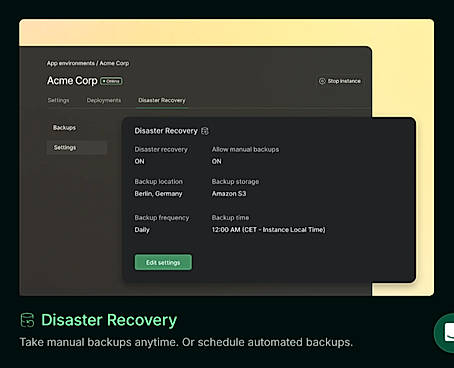The height and width of the screenshot is (368, 454).
Task: Click the 'Take manual backups anytime' description text
Action: [186, 342]
